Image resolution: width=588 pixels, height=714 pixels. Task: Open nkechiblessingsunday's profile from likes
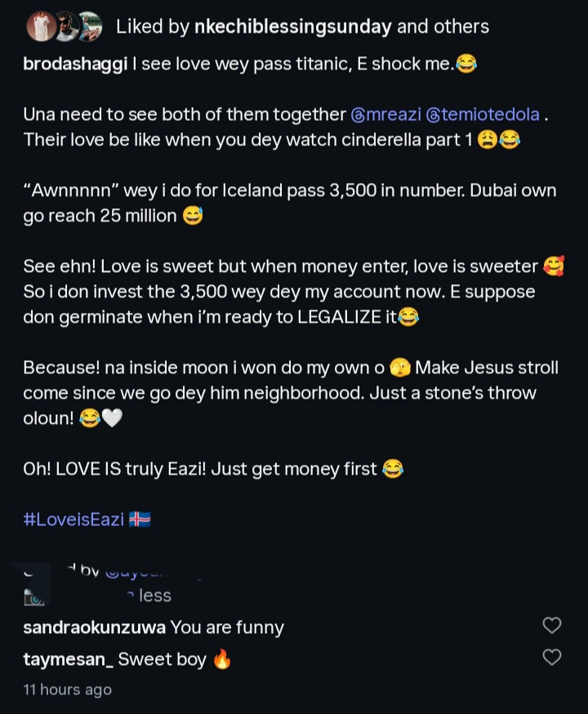point(292,26)
